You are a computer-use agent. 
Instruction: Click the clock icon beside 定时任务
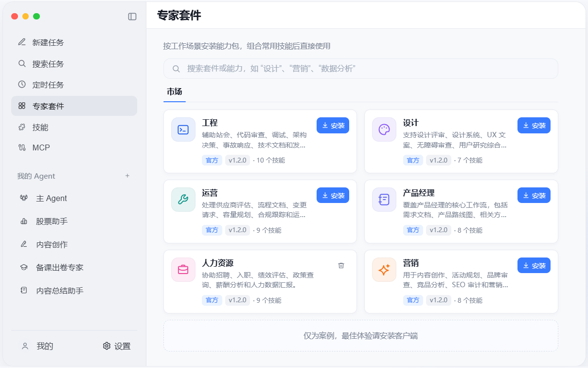22,84
